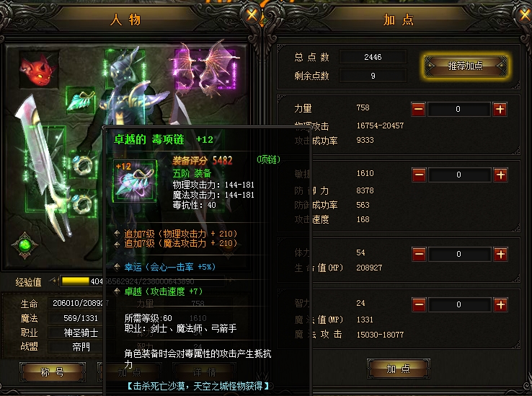Click the teal necklace equipment slot
Image resolution: width=532 pixels, height=396 pixels.
pos(81,100)
